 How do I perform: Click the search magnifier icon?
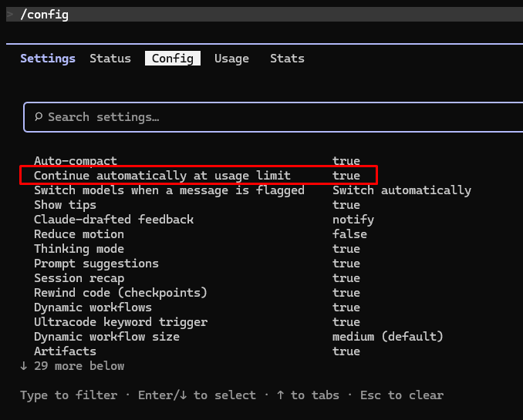click(39, 116)
